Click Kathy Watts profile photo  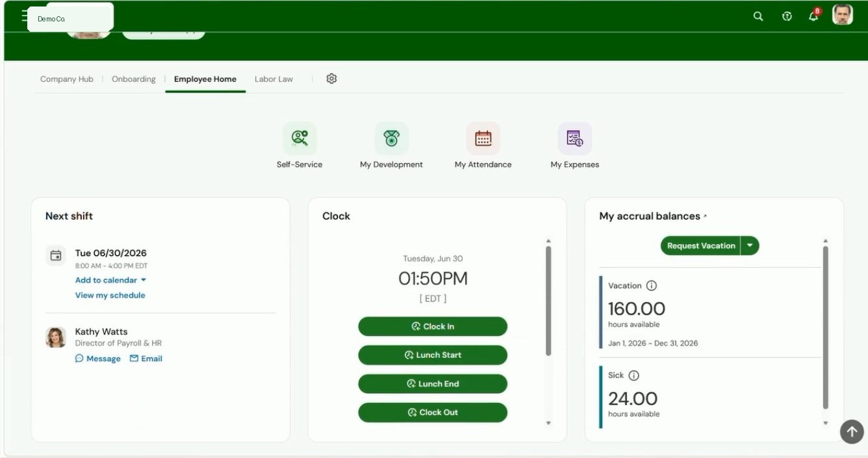[56, 337]
